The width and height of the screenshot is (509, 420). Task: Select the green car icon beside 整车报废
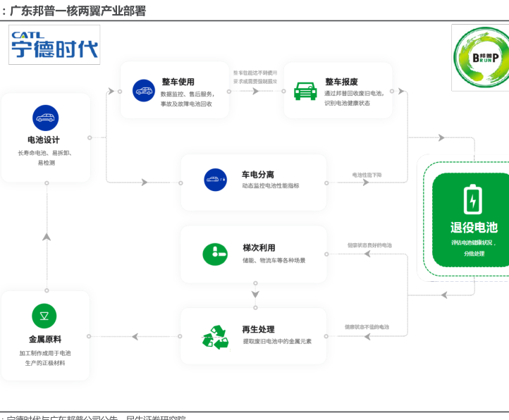point(305,91)
